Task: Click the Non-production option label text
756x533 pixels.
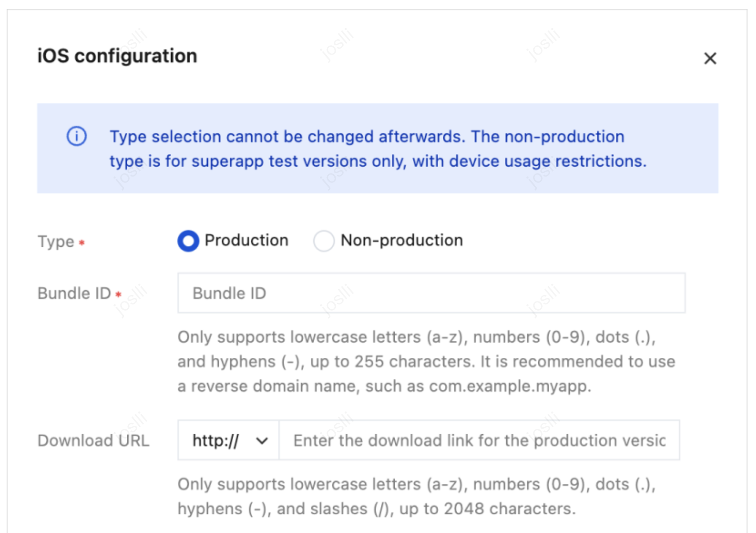Action: pos(402,240)
